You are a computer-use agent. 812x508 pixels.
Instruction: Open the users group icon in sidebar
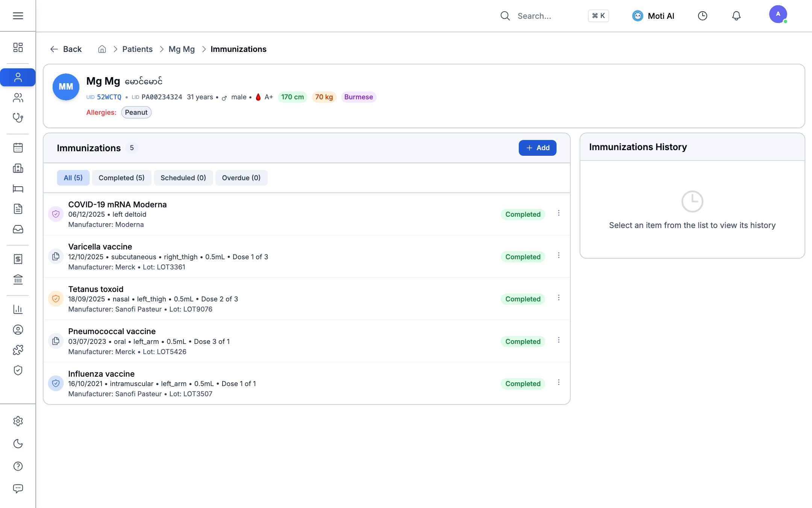coord(18,98)
